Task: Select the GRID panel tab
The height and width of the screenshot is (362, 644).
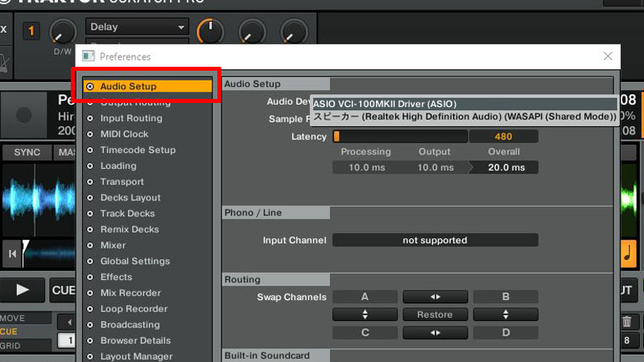Action: 26,346
